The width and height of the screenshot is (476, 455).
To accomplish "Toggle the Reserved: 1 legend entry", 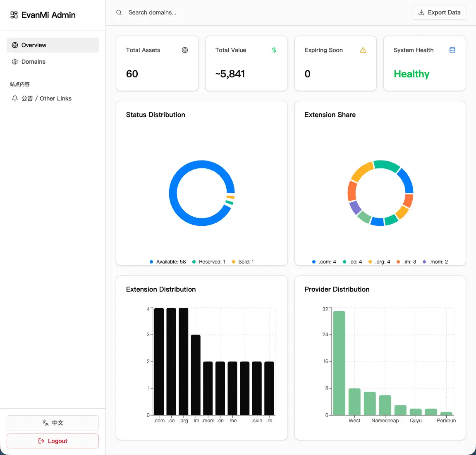I will click(209, 262).
